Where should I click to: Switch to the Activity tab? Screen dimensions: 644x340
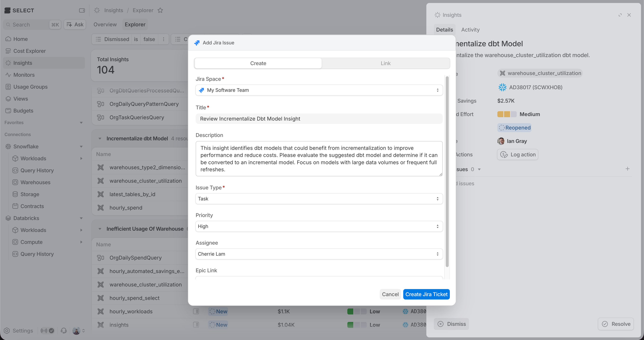470,29
